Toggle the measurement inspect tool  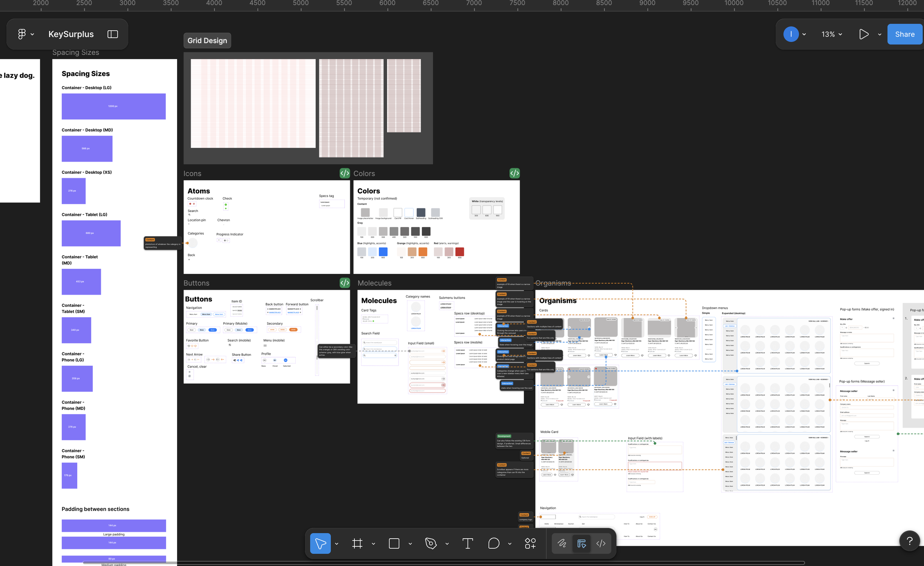(x=582, y=543)
